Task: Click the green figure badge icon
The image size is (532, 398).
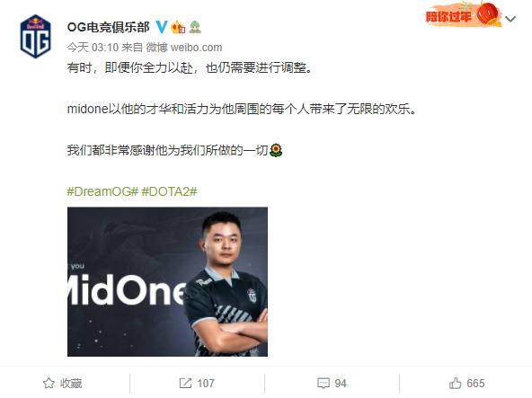Action: 195,27
